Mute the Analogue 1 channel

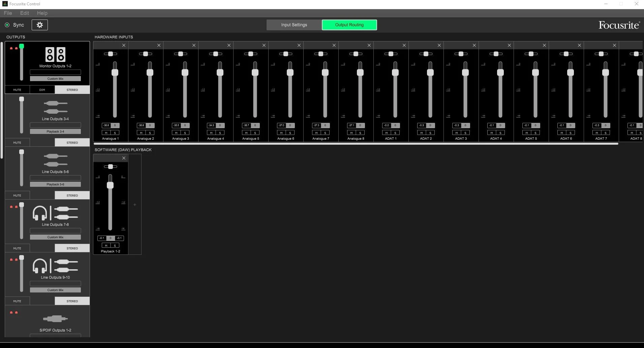[x=106, y=133]
